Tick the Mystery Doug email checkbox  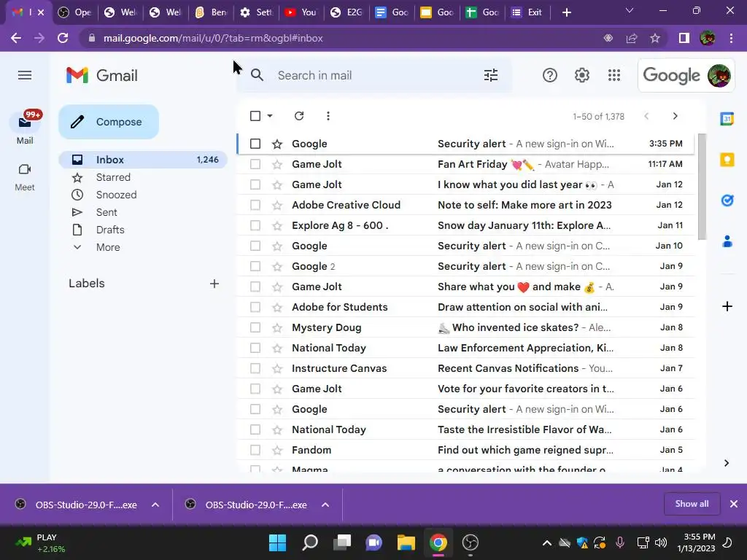pos(255,327)
